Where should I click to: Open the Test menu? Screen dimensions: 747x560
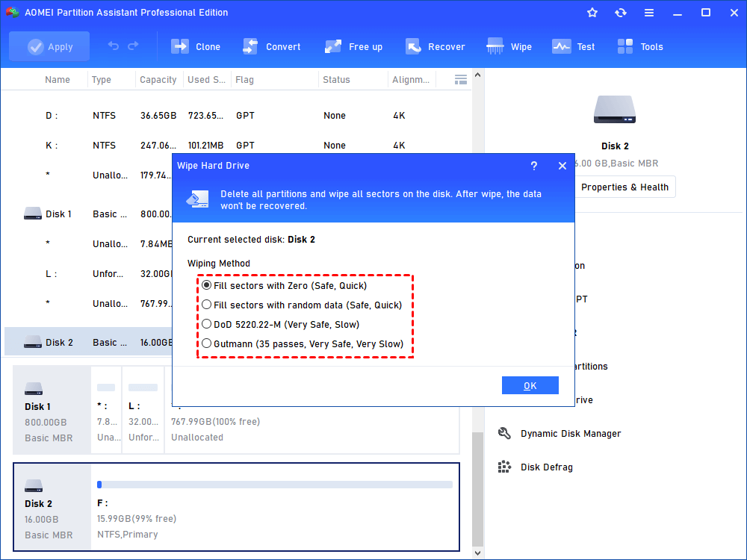pyautogui.click(x=573, y=46)
